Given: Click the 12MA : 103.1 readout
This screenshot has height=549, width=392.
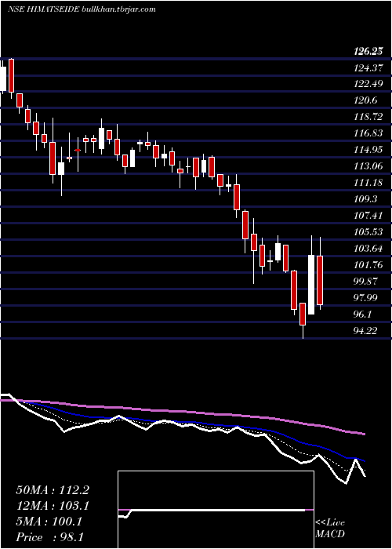Looking at the screenshot, I should [x=52, y=506].
